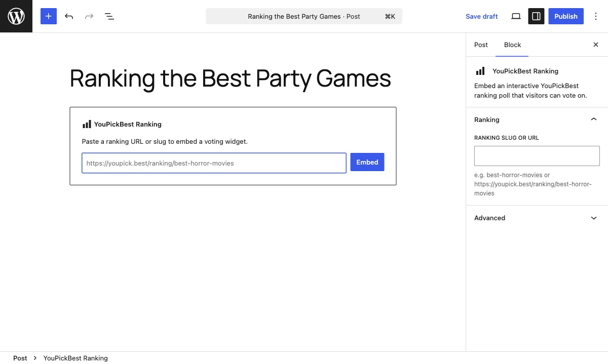Switch to the Post tab
Image resolution: width=608 pixels, height=364 pixels.
pyautogui.click(x=481, y=45)
